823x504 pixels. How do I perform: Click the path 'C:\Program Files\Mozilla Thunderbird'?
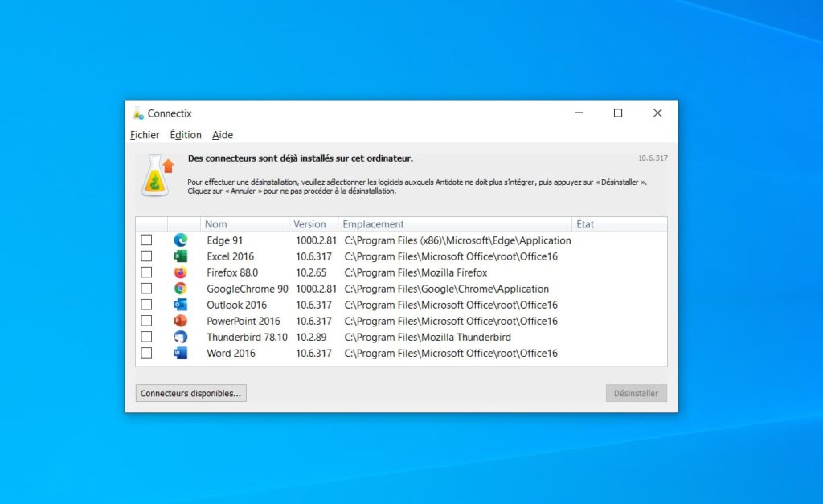[x=428, y=337]
